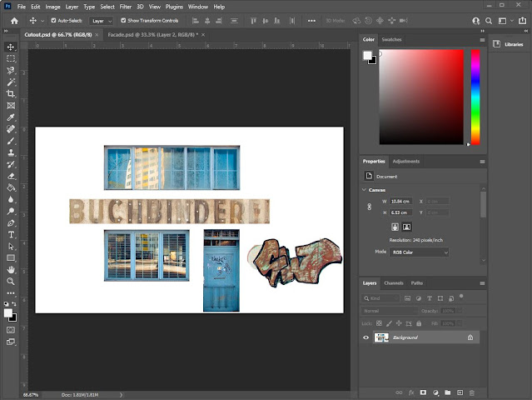532x400 pixels.
Task: Select the Path Selection tool
Action: click(11, 247)
